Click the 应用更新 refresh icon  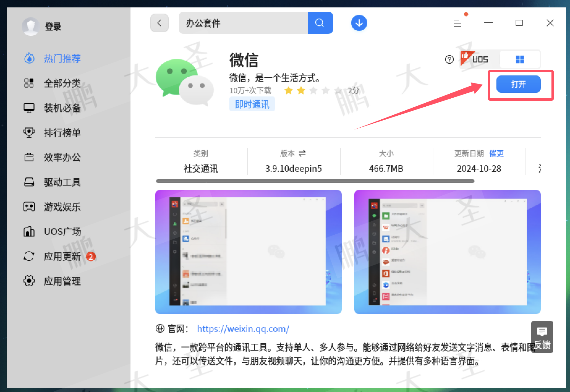coord(29,256)
